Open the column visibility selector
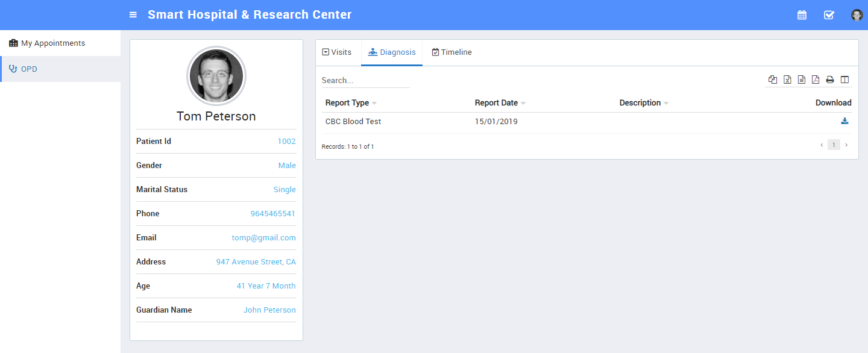 click(844, 80)
